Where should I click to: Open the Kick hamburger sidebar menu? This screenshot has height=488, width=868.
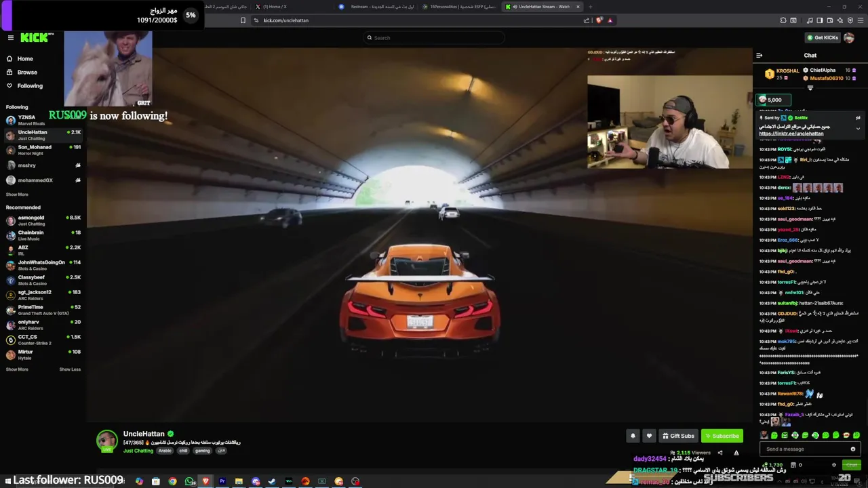click(x=10, y=38)
